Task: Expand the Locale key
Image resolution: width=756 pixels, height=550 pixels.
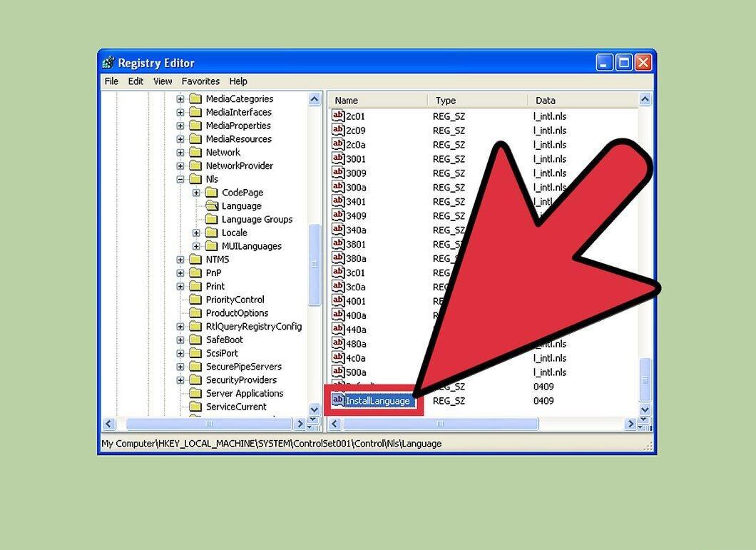Action: coord(196,233)
